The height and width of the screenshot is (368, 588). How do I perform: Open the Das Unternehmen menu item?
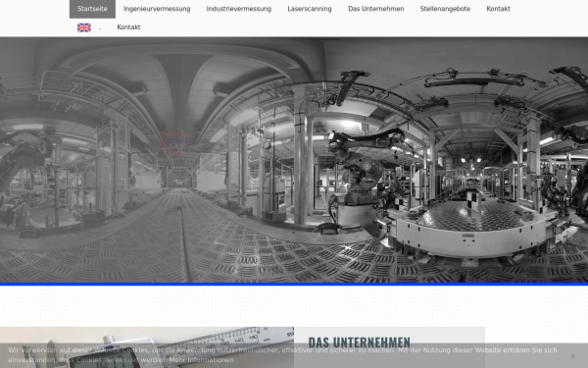pyautogui.click(x=375, y=9)
